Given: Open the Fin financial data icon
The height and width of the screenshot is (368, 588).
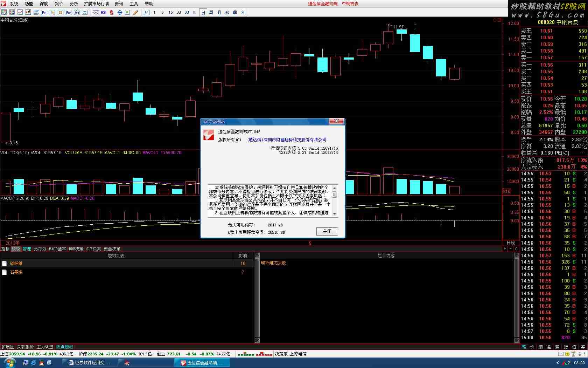Looking at the screenshot, I should [x=44, y=12].
